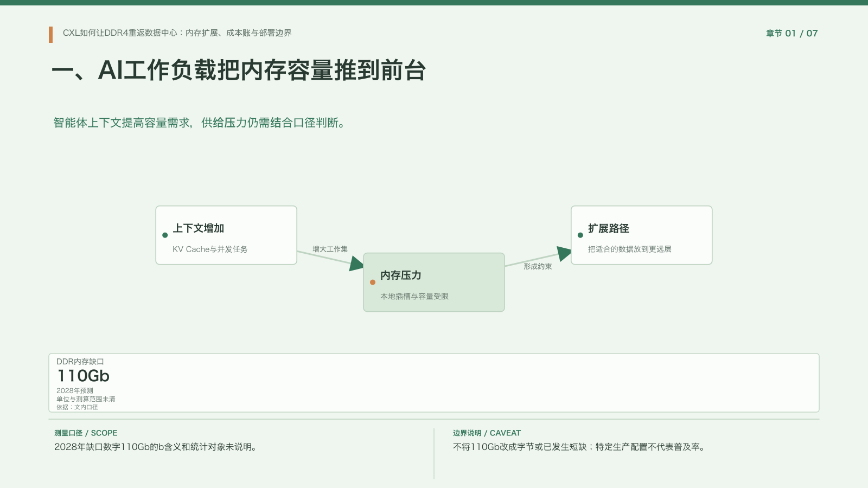Click the chapter indicator 章节 01 / 07
Image resolution: width=868 pixels, height=488 pixels.
(x=792, y=33)
